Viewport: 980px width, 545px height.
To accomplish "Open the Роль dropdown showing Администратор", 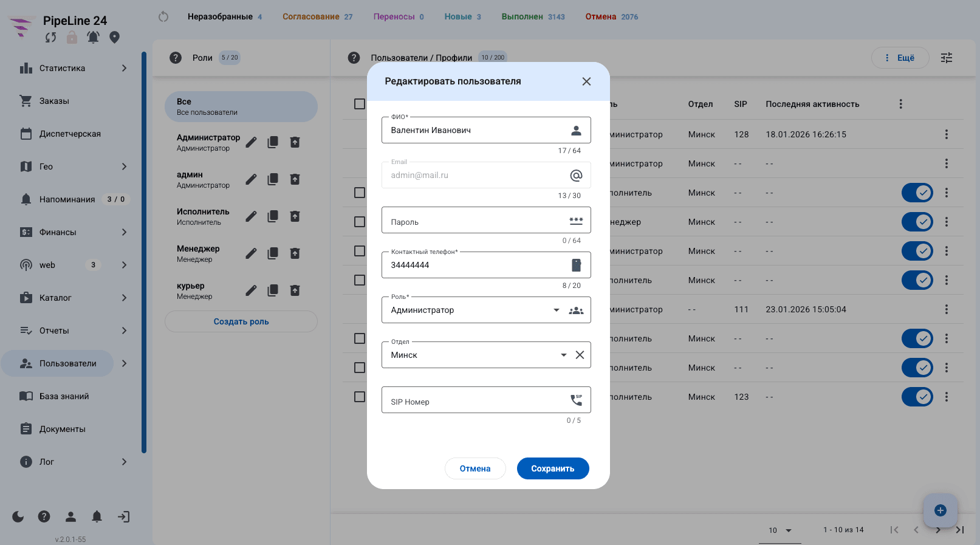I will [x=486, y=310].
